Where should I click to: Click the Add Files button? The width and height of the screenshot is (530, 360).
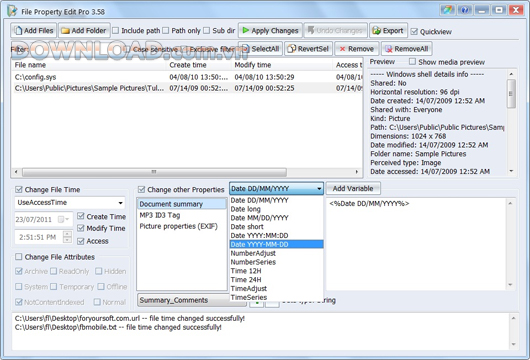point(33,31)
